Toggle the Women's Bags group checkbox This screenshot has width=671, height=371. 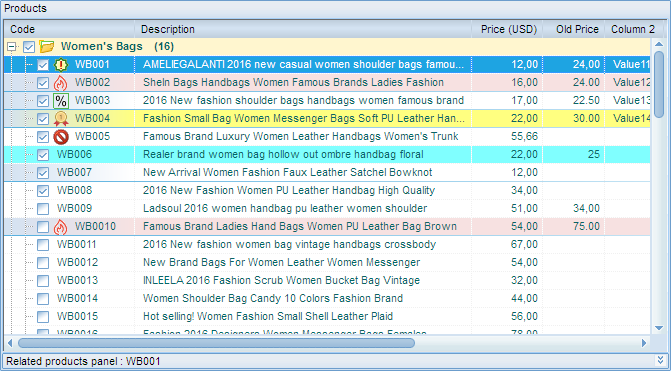pos(29,47)
